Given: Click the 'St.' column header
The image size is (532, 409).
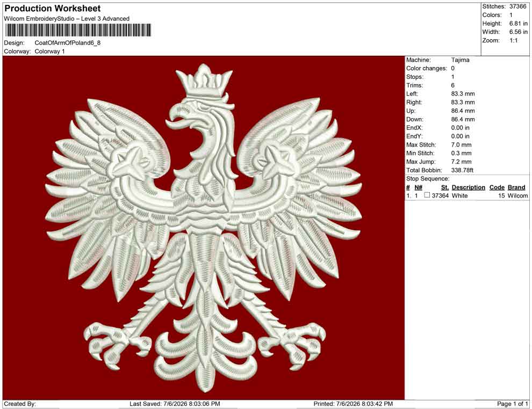Looking at the screenshot, I should 445,187.
